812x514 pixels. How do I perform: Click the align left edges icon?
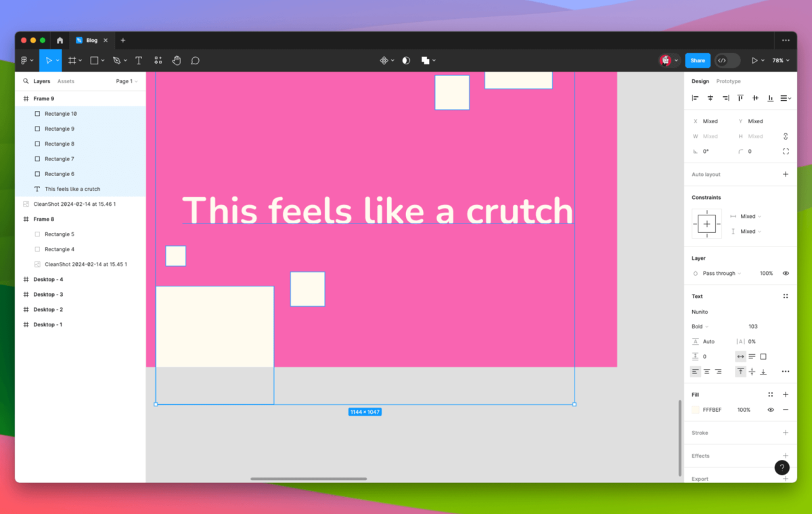[x=695, y=98]
